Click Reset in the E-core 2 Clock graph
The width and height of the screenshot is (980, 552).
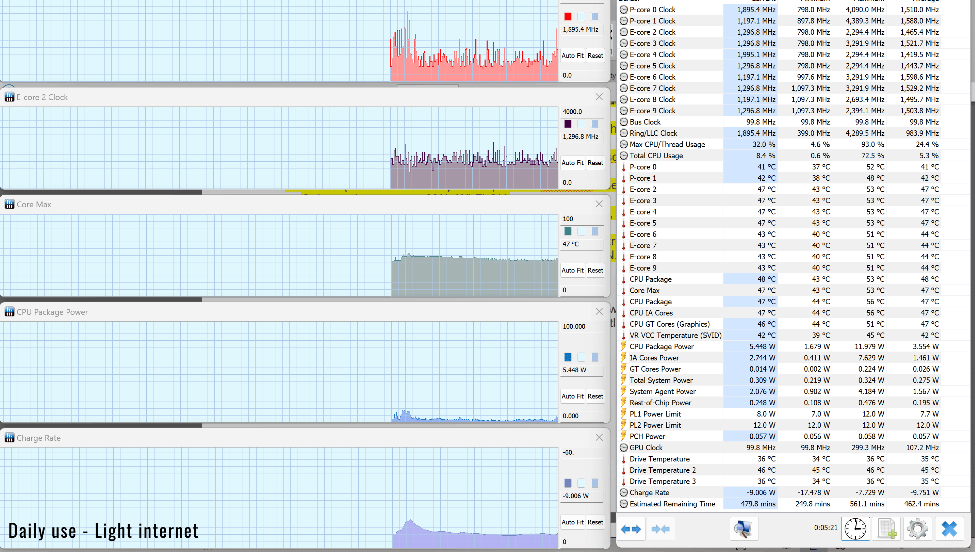[595, 163]
